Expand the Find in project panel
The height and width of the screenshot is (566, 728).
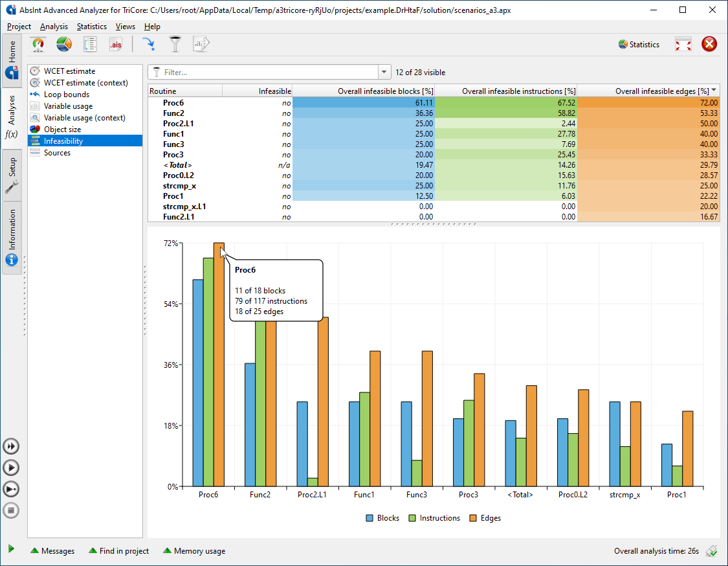pos(118,550)
